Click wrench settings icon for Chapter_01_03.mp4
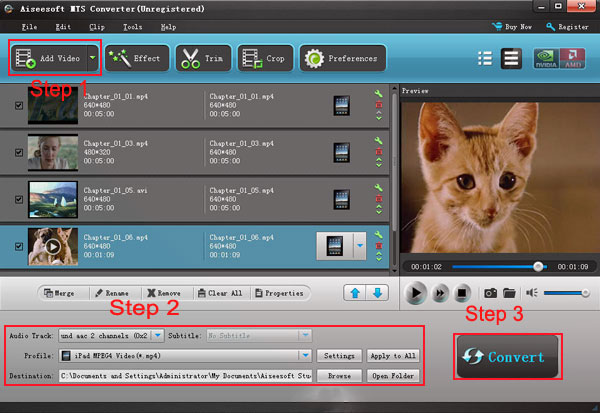 (378, 141)
